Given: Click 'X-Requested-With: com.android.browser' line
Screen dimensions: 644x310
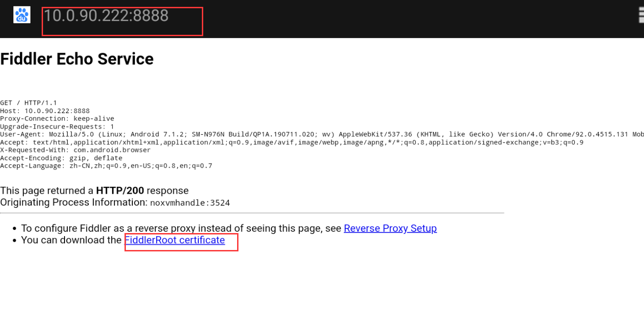Looking at the screenshot, I should coord(75,150).
